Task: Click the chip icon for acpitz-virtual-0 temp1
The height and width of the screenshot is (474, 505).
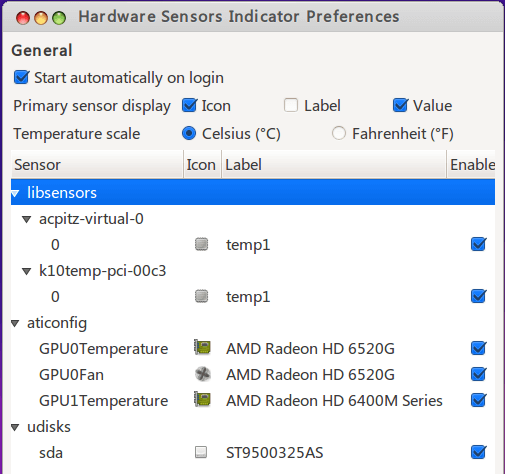Action: tap(201, 244)
